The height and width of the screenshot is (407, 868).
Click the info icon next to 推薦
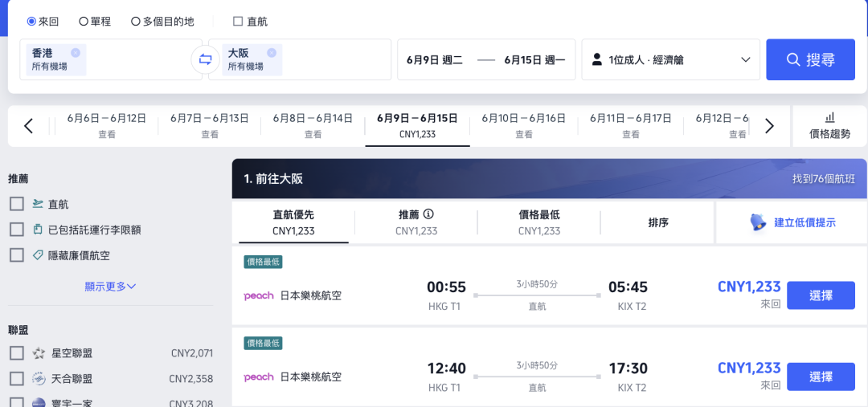[429, 214]
